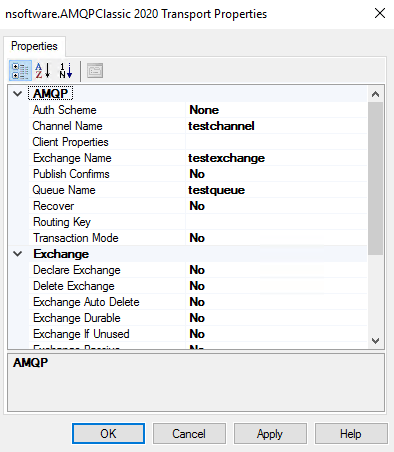Open the Property Pages toolbar icon

pos(95,71)
